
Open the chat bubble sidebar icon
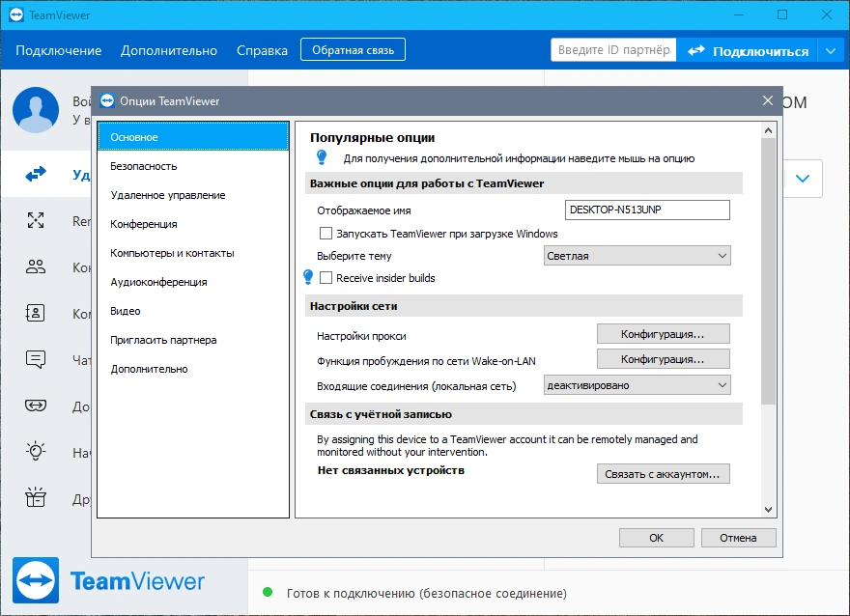[36, 359]
